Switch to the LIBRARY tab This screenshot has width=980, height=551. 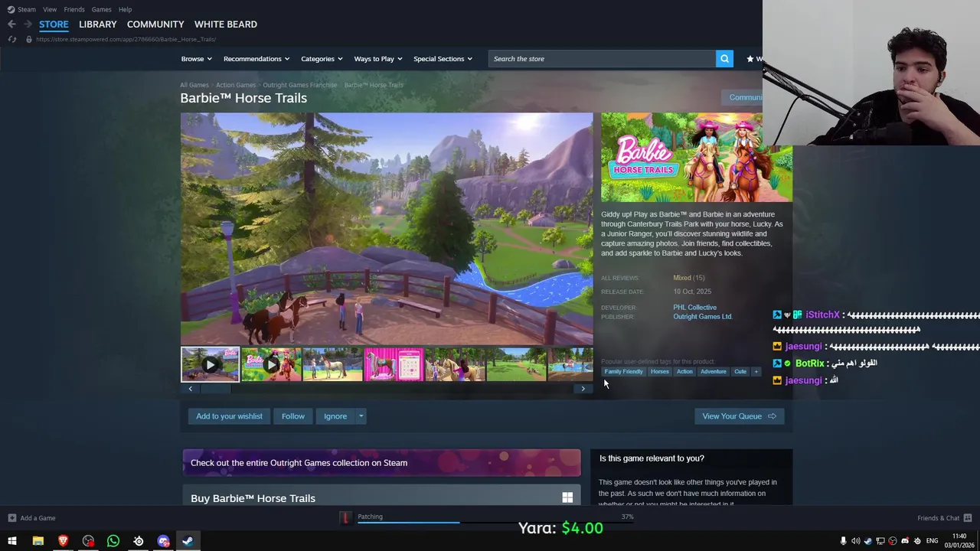click(x=98, y=24)
